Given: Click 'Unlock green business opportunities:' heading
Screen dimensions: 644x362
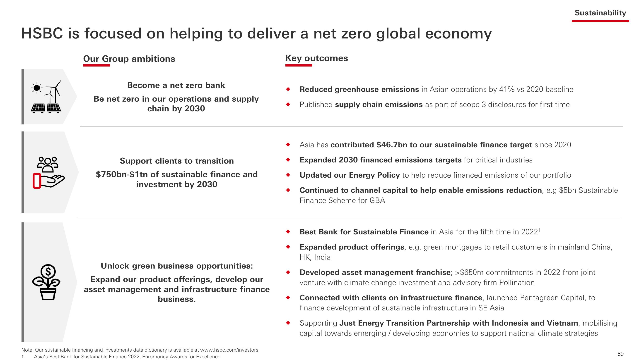Looking at the screenshot, I should (177, 266).
